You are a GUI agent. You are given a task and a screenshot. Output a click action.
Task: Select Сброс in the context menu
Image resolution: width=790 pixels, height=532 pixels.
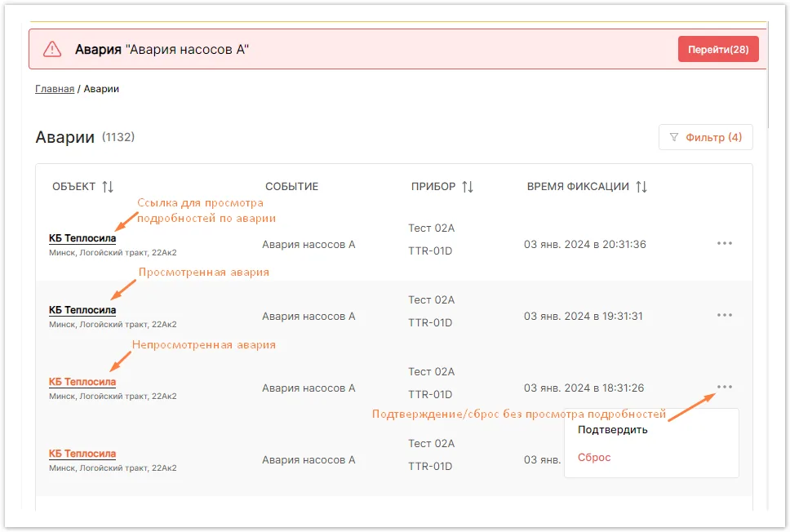coord(594,458)
